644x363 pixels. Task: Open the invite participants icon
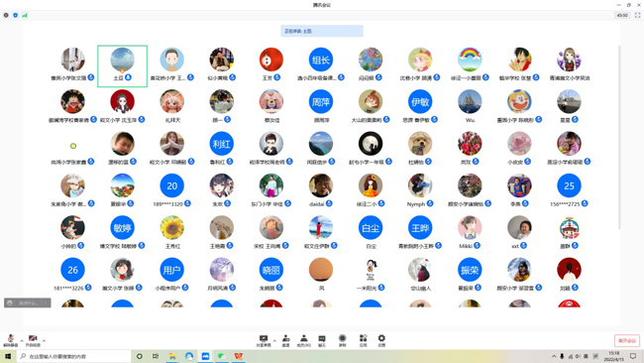(286, 340)
